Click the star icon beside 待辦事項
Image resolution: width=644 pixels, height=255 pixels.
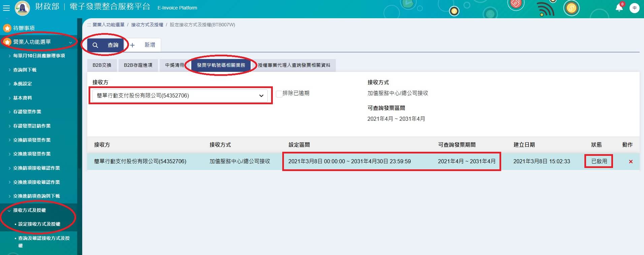coord(7,28)
